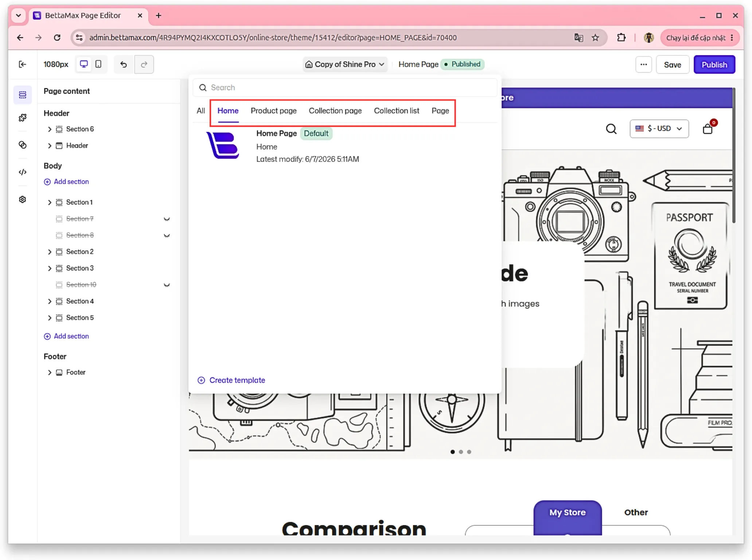This screenshot has height=560, width=752.
Task: Open the browser tab search dropdown
Action: point(19,16)
